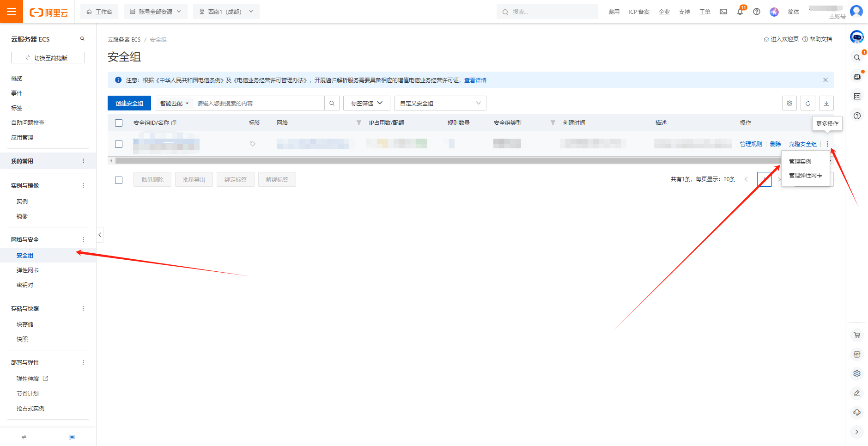Click the notification bell icon
Screen dimensions: 868x446
(740, 12)
